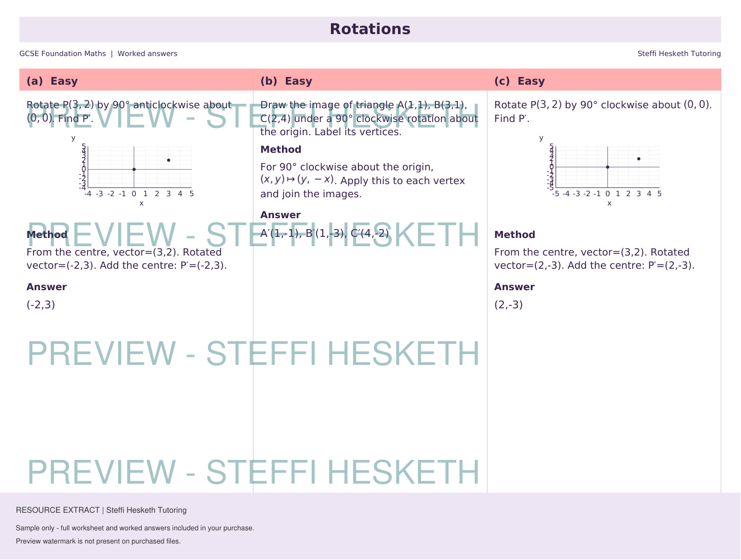Screen dimensions: 741x560
Task: Select the 'GCSE Foundation Maths' header text
Action: (x=63, y=54)
